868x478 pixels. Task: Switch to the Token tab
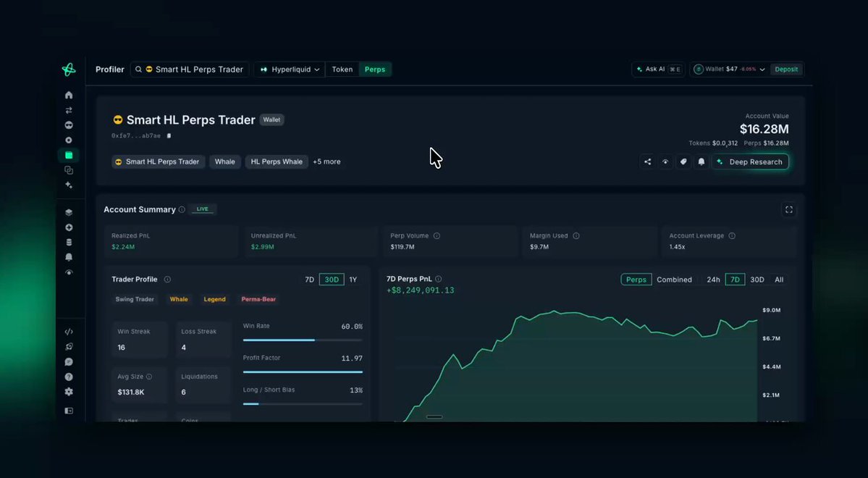point(342,70)
